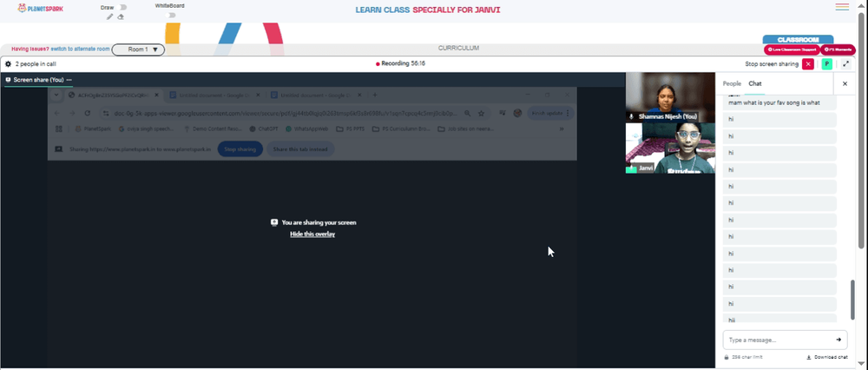Open the tab search dropdown arrow
868x370 pixels.
click(x=56, y=96)
